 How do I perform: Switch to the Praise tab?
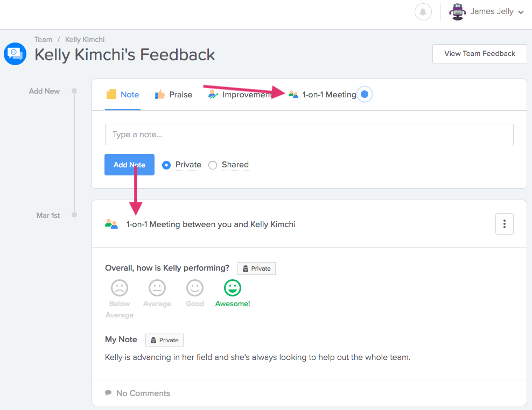pyautogui.click(x=173, y=95)
